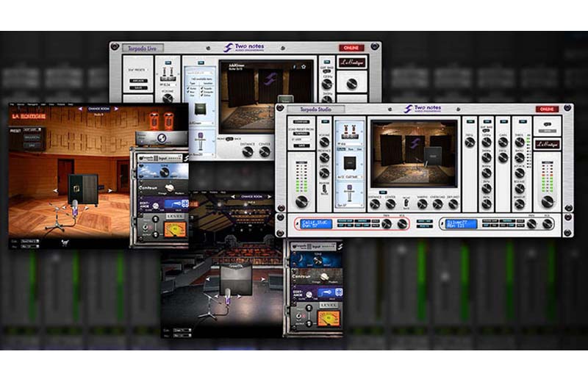The height and width of the screenshot is (382, 588).
Task: Click the Le Boutique logo in Torpedo Live
Action: pos(352,62)
